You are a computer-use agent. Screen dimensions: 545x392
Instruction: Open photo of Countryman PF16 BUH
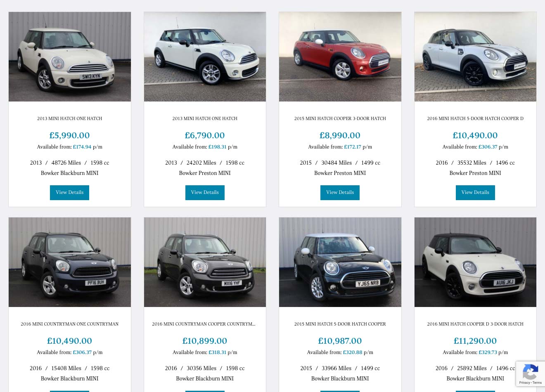tap(70, 262)
